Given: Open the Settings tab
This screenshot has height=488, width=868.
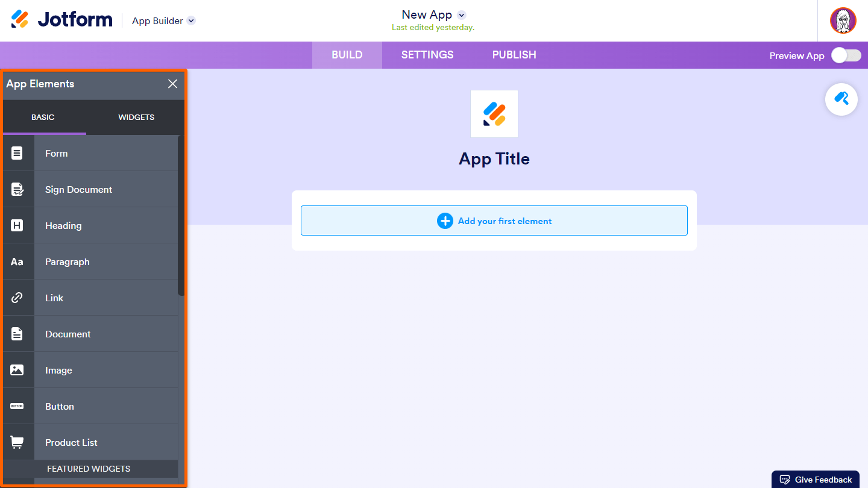Looking at the screenshot, I should 427,55.
